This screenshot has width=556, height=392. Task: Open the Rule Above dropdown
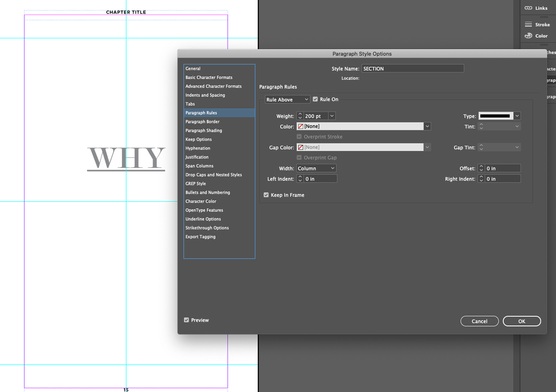coord(287,99)
